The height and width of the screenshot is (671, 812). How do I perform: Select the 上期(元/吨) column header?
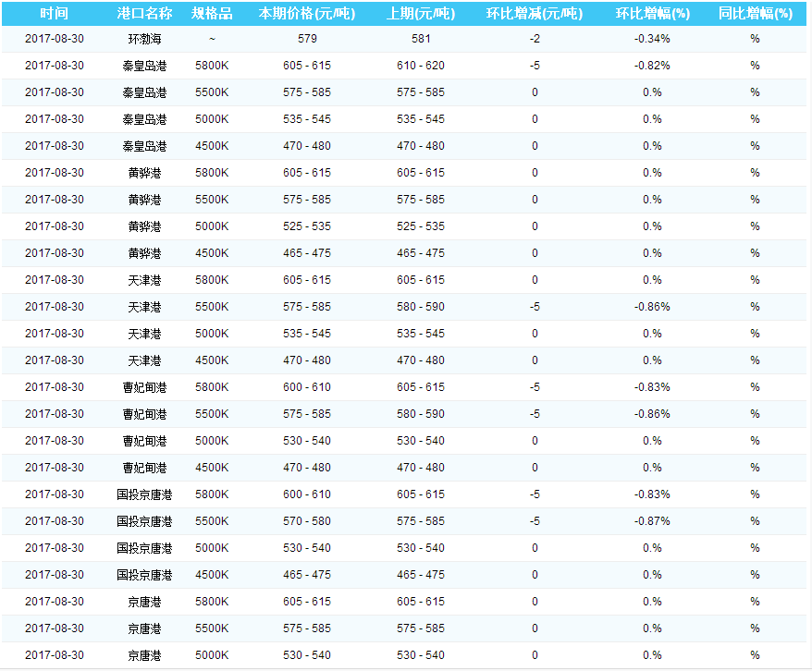pyautogui.click(x=420, y=13)
